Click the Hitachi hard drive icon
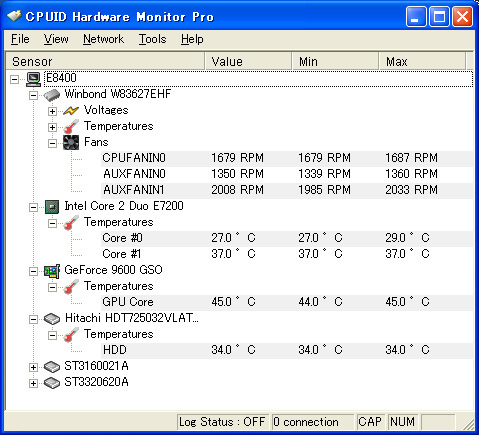The image size is (479, 435). [x=52, y=319]
